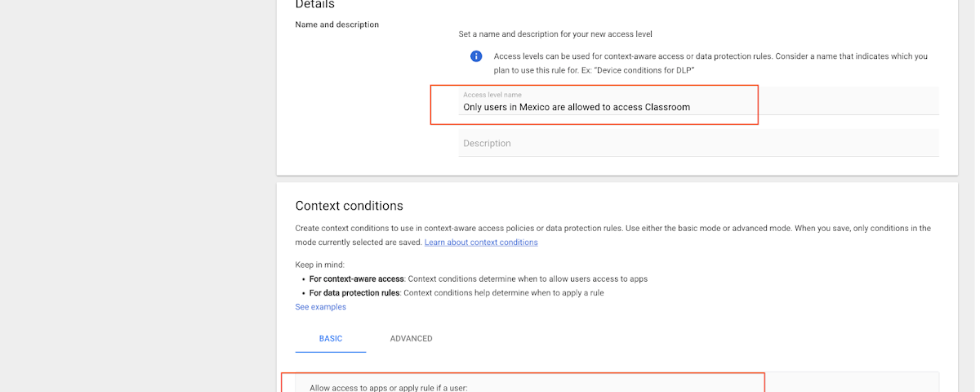Switch to the ADVANCED tab
This screenshot has width=980, height=392.
pos(412,338)
